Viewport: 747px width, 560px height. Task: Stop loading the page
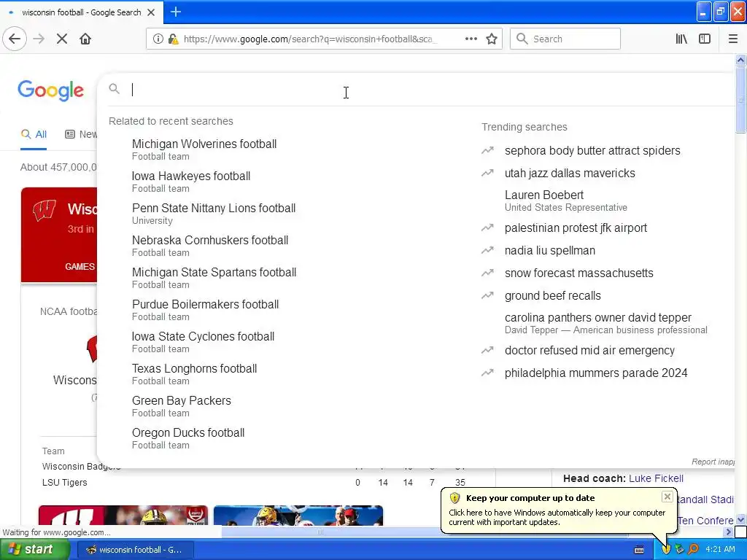(x=62, y=39)
